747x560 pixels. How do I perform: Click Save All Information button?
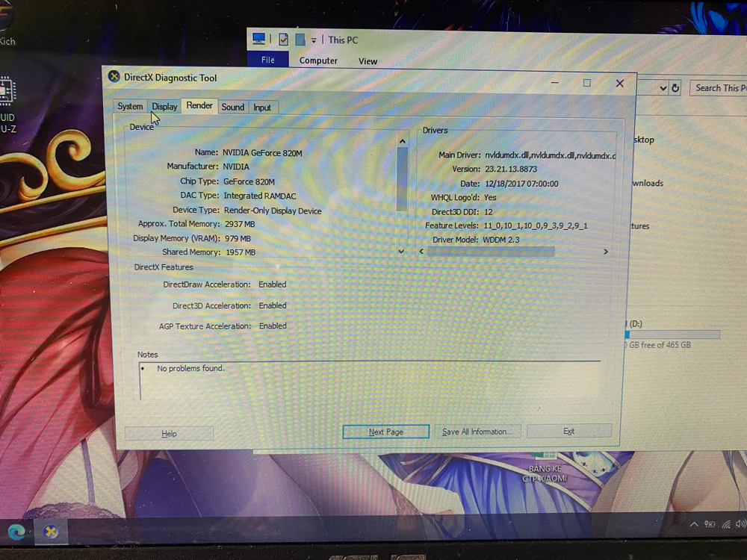pyautogui.click(x=477, y=432)
